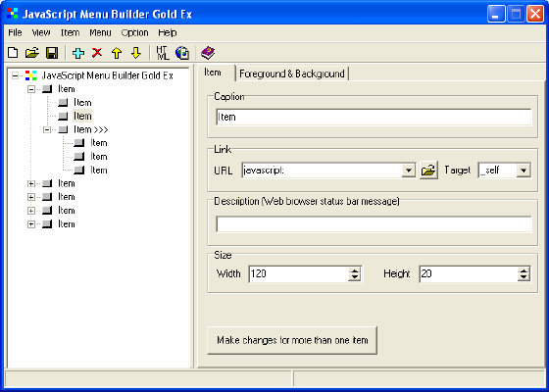
Task: Select the last Item under 'Item >>>'
Action: point(99,171)
